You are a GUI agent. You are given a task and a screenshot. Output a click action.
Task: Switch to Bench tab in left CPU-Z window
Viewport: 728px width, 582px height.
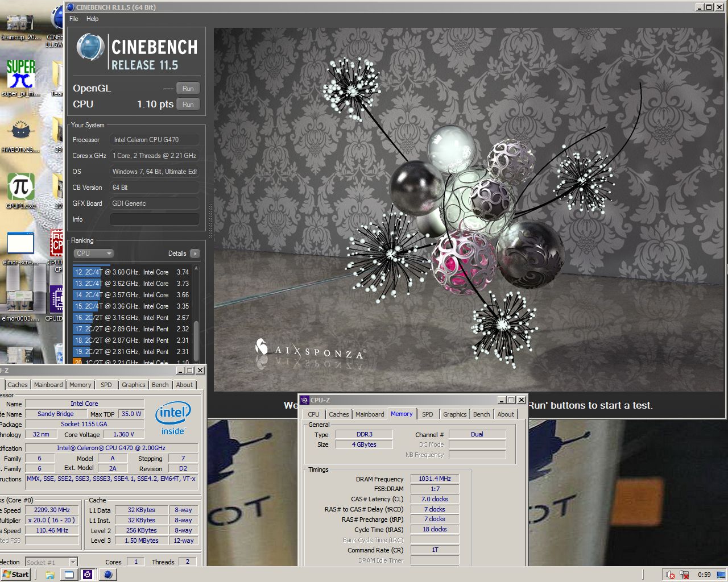pos(160,385)
